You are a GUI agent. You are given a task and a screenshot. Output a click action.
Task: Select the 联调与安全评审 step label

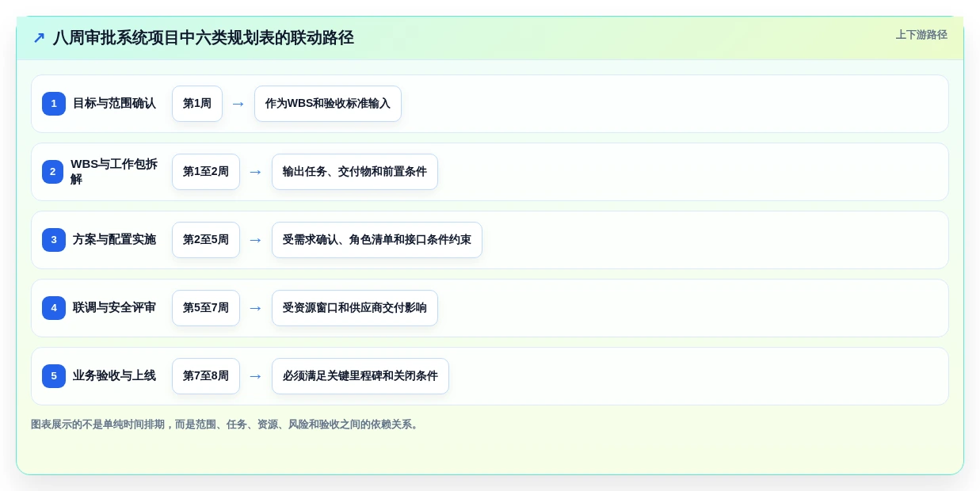(114, 308)
